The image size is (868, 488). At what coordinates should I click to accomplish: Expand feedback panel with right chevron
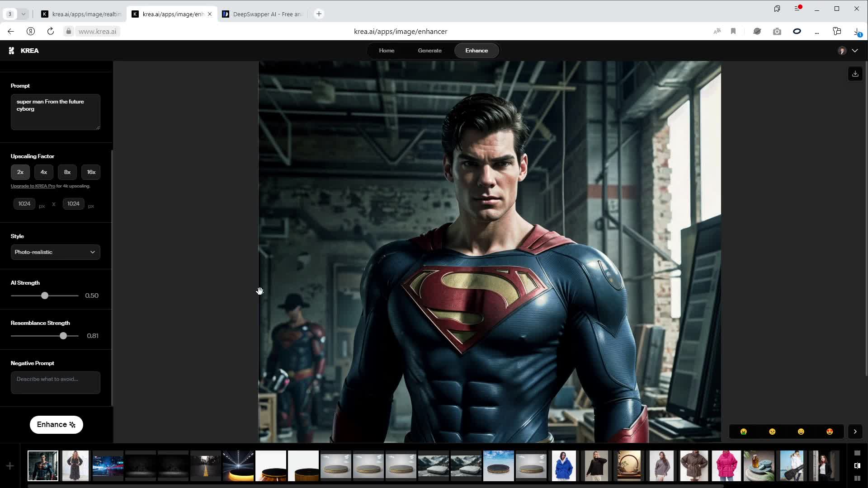855,432
